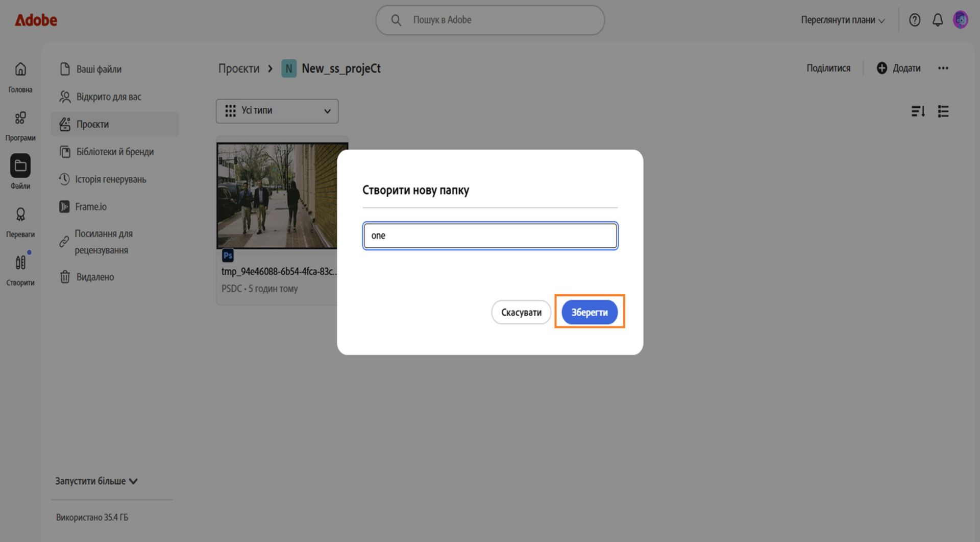Expand Запустити більше section

coord(96,481)
